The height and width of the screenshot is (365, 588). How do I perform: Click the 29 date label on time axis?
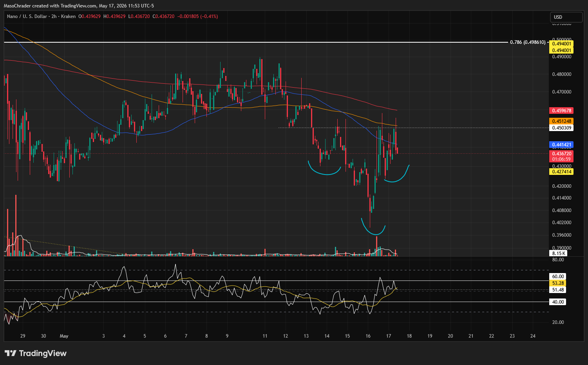coord(23,336)
